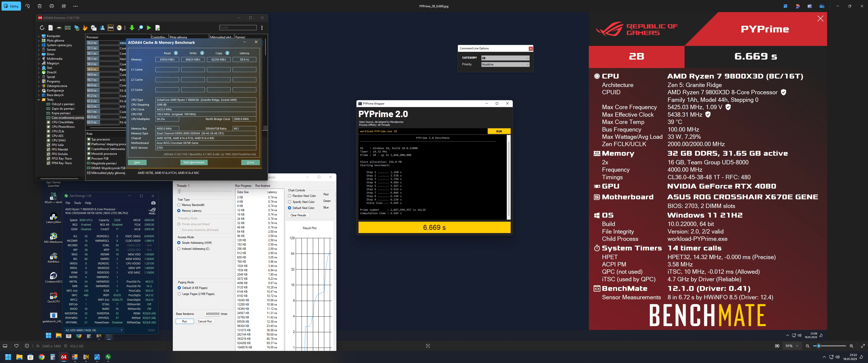Open the Tools menu in ZenTimings
This screenshot has width=868, height=363.
pos(77,203)
